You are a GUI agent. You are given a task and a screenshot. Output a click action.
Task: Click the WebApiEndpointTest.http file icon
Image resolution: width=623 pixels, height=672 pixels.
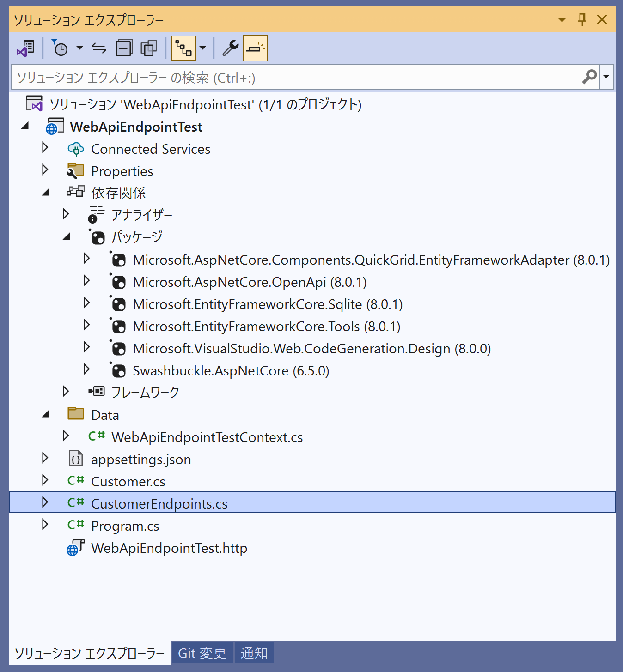(76, 548)
